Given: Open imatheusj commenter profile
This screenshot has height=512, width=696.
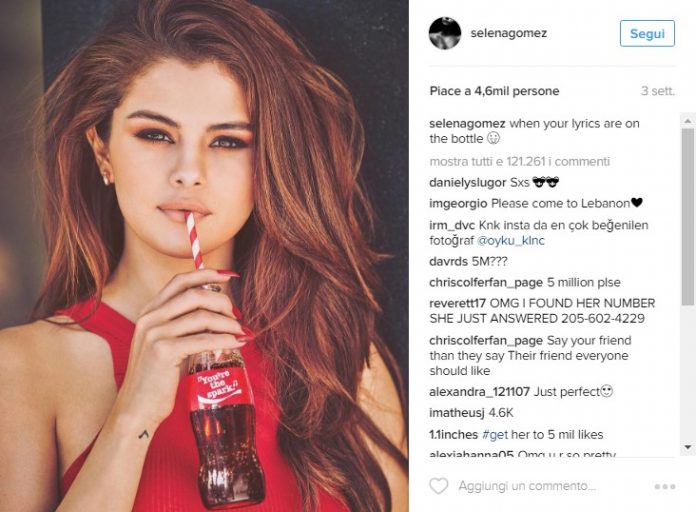Looking at the screenshot, I should click(x=457, y=413).
